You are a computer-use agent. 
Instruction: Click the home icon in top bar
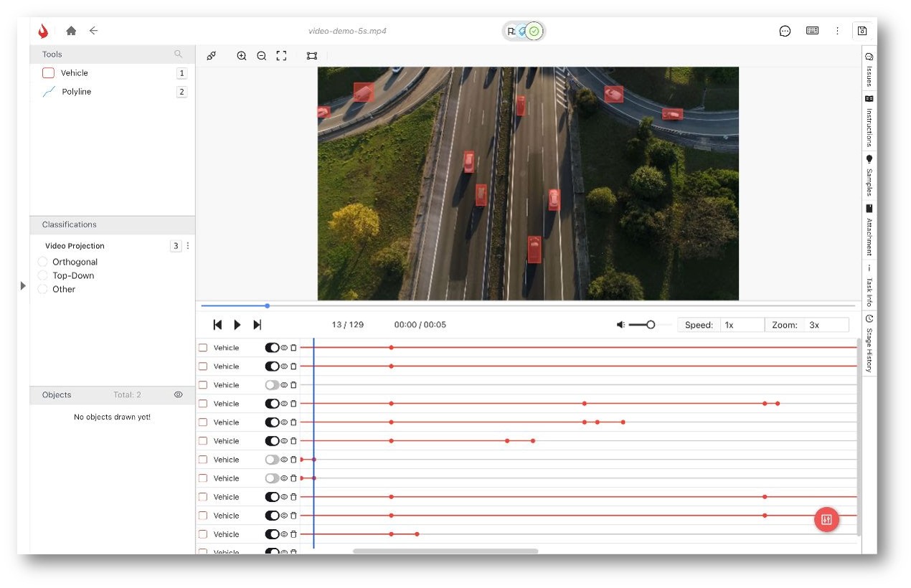coord(71,31)
